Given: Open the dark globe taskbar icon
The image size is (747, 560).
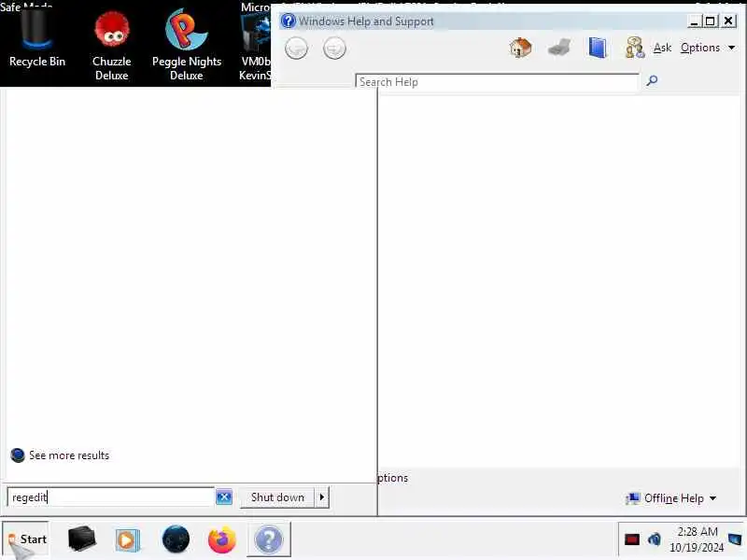Looking at the screenshot, I should coord(176,539).
